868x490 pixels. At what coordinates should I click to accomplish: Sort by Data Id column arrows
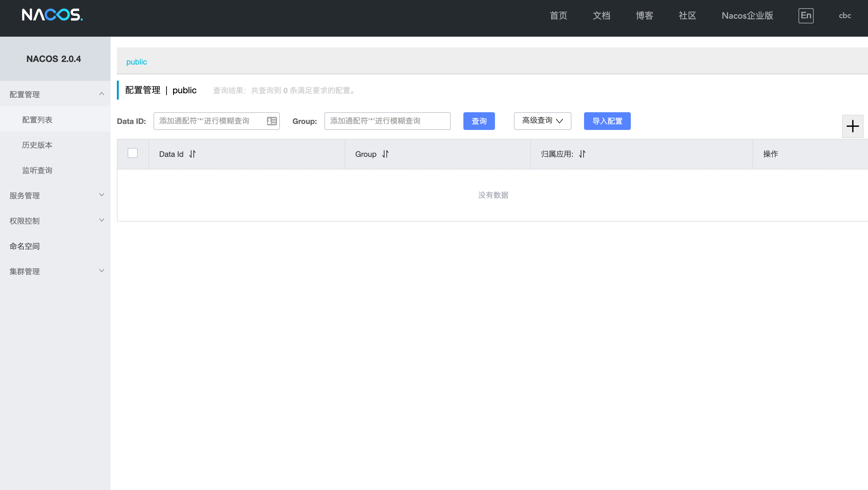point(192,154)
